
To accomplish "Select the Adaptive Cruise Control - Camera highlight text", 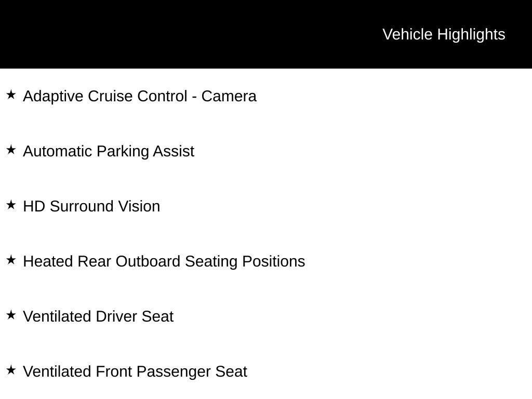I will pyautogui.click(x=139, y=96).
